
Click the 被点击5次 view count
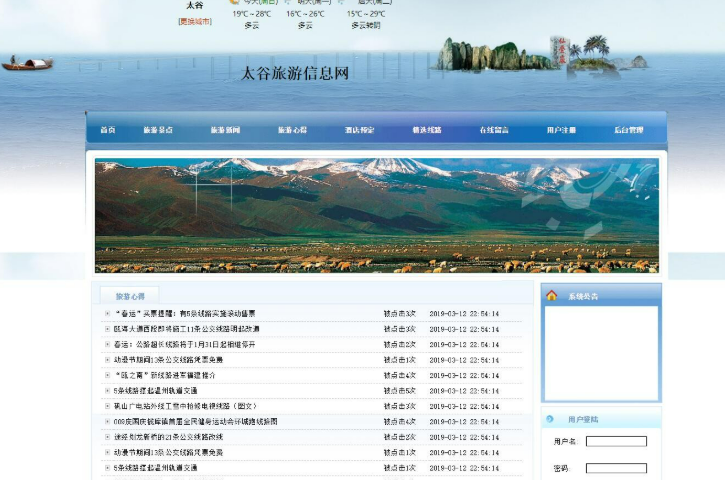click(x=399, y=391)
